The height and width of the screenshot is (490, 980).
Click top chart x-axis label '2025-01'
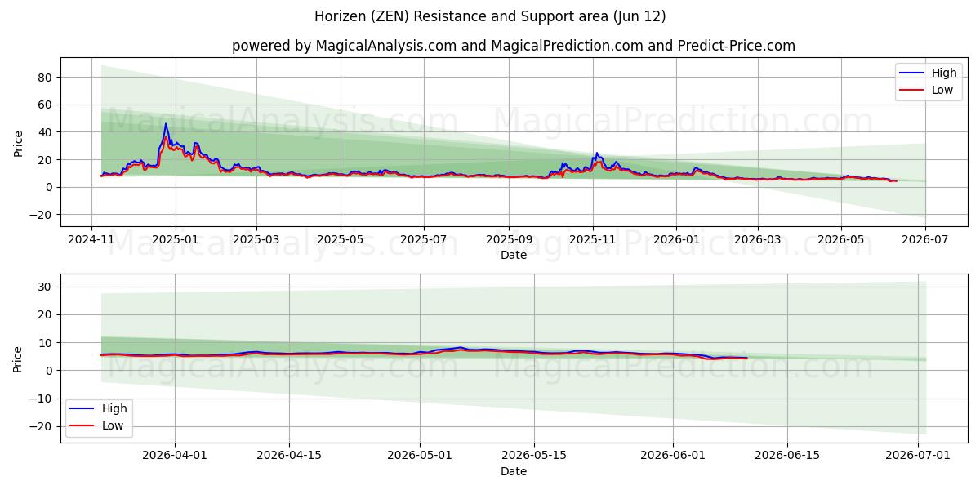[175, 240]
